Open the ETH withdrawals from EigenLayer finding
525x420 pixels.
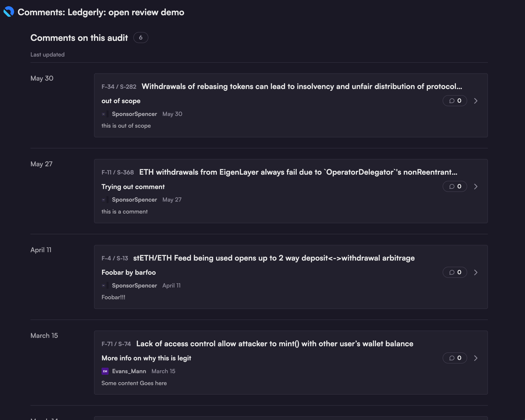pyautogui.click(x=298, y=172)
